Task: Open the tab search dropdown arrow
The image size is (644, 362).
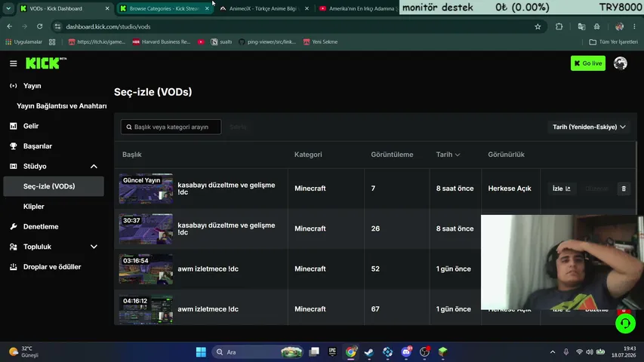Action: [x=8, y=8]
